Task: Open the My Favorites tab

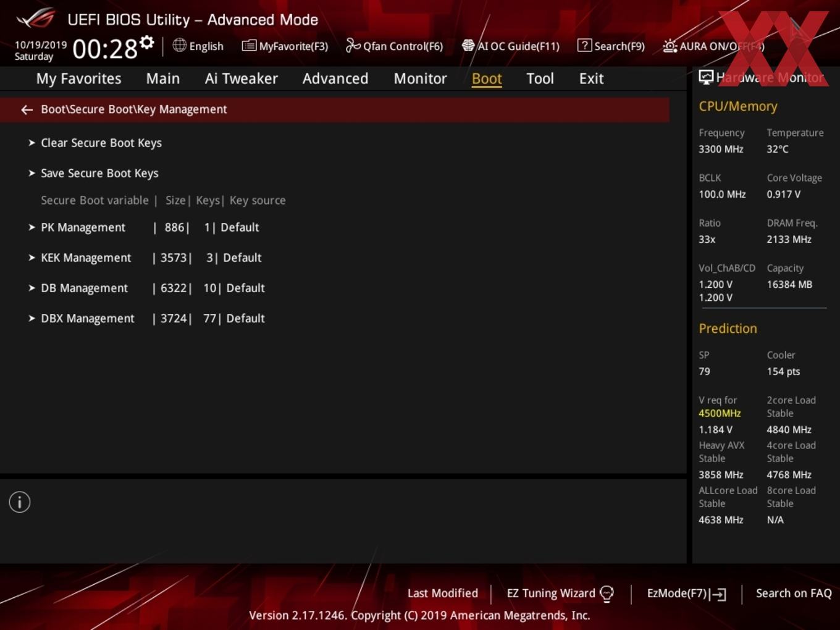Action: [78, 78]
